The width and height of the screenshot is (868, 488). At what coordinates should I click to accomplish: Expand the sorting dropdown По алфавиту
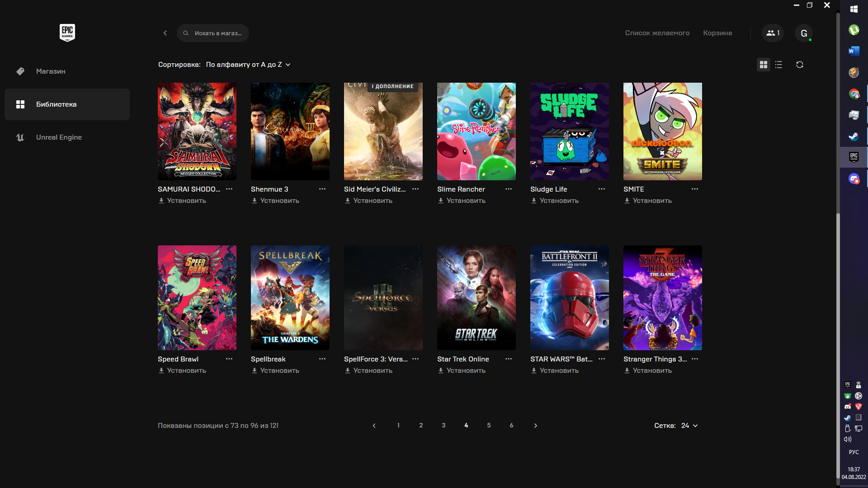pos(248,65)
